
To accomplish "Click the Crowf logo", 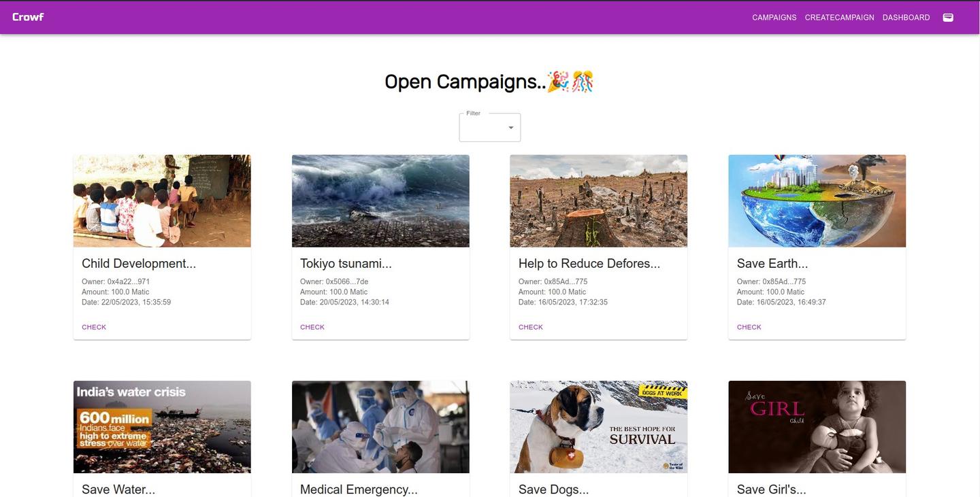I will 28,17.
